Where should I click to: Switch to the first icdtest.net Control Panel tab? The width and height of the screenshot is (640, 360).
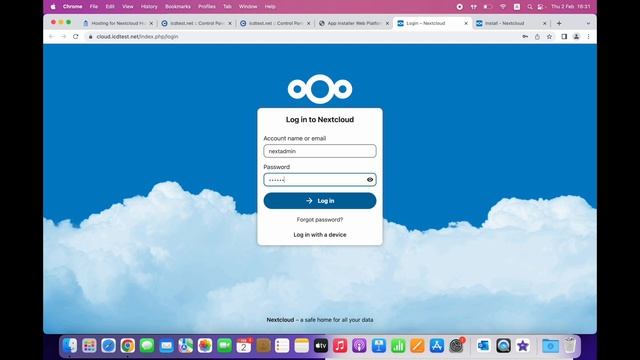pos(196,23)
